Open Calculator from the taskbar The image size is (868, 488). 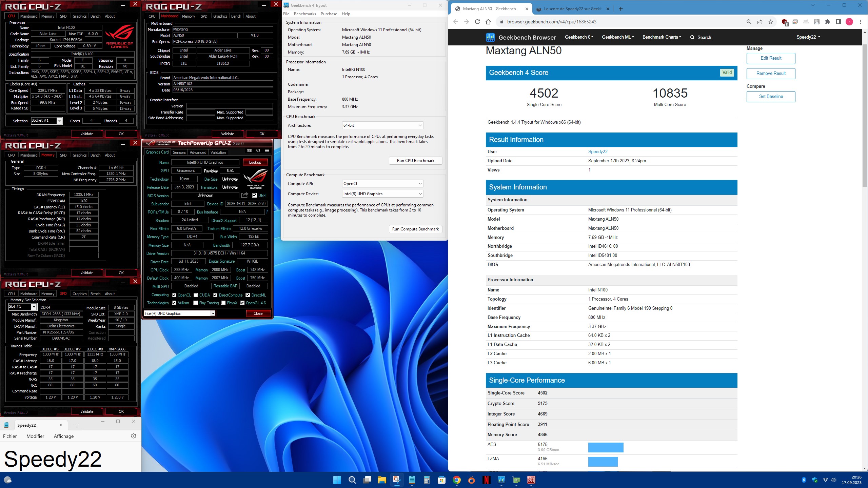tap(427, 480)
